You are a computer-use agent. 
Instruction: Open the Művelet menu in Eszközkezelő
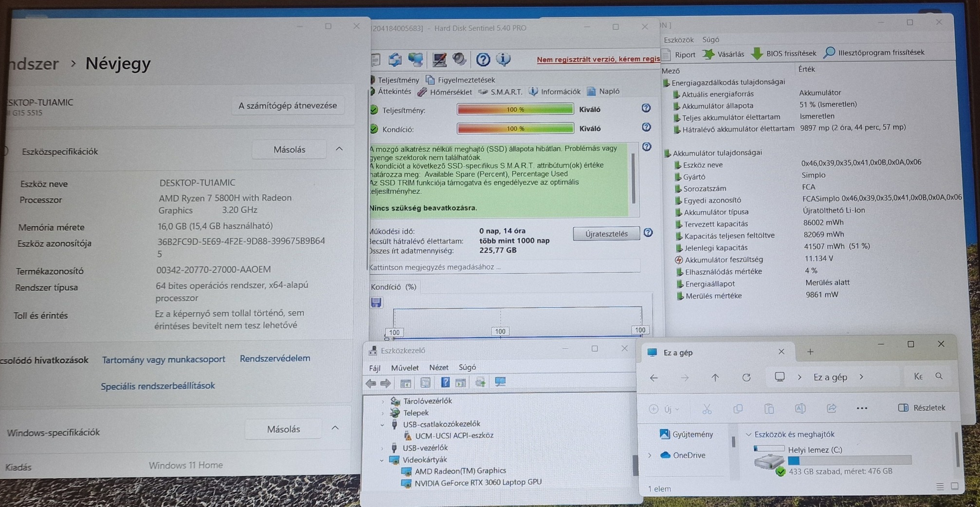tap(405, 368)
